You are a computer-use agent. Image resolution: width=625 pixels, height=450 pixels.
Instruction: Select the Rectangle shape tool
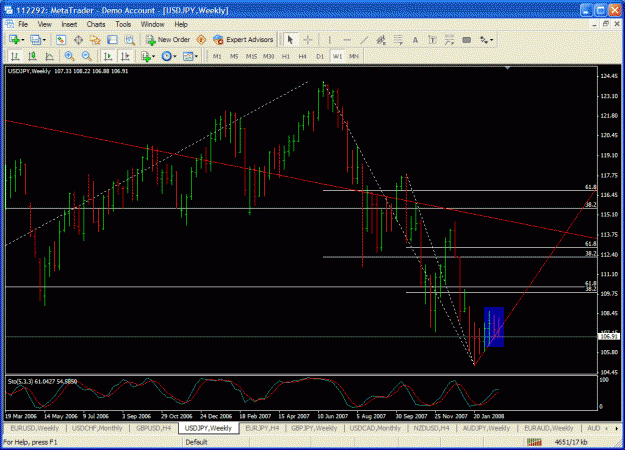click(467, 40)
